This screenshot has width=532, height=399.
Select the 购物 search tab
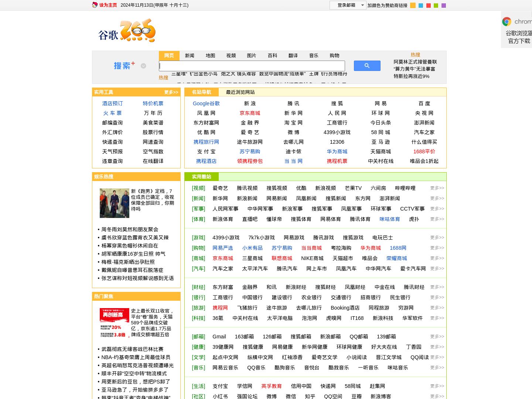[335, 55]
